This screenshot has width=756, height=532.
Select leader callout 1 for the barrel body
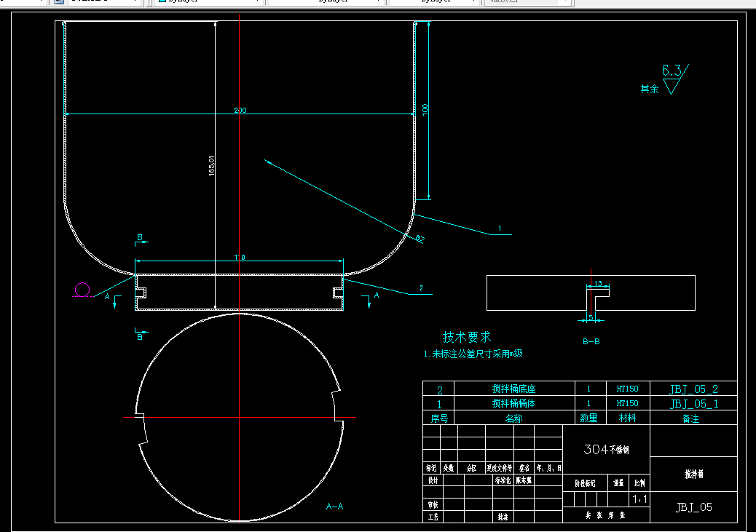[x=500, y=229]
